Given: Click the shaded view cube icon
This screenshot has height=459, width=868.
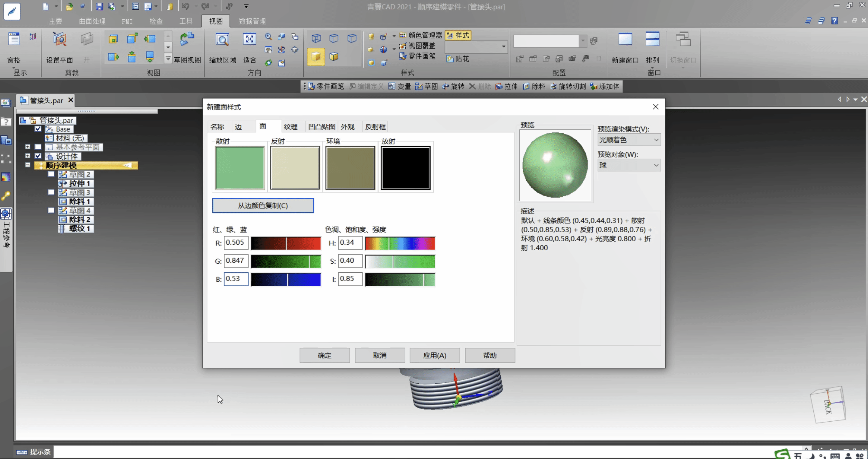Looking at the screenshot, I should coord(316,57).
